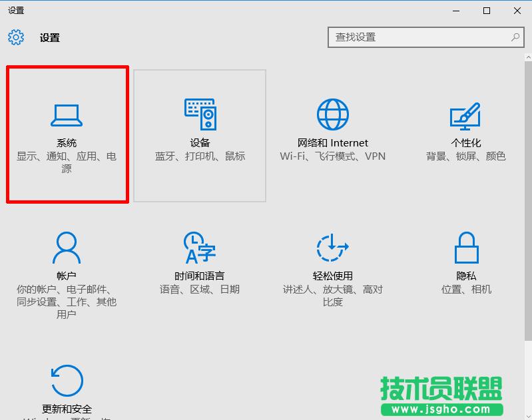Click the Accounts person silhouette icon
The width and height of the screenshot is (532, 420).
pyautogui.click(x=67, y=248)
